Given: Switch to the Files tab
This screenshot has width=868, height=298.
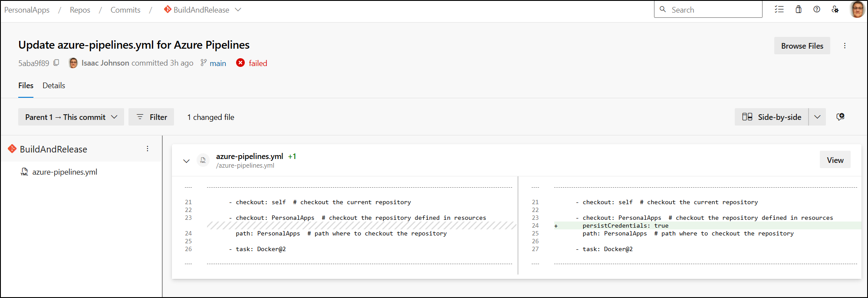Looking at the screenshot, I should coord(26,86).
